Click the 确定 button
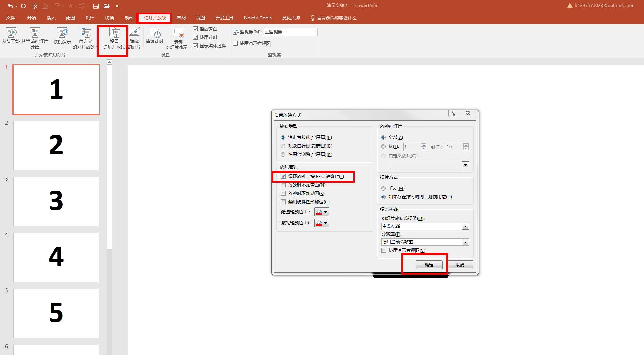The image size is (644, 355). point(429,265)
